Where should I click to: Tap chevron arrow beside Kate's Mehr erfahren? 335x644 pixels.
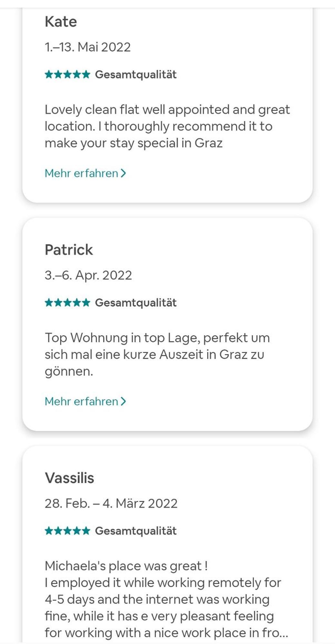(123, 173)
